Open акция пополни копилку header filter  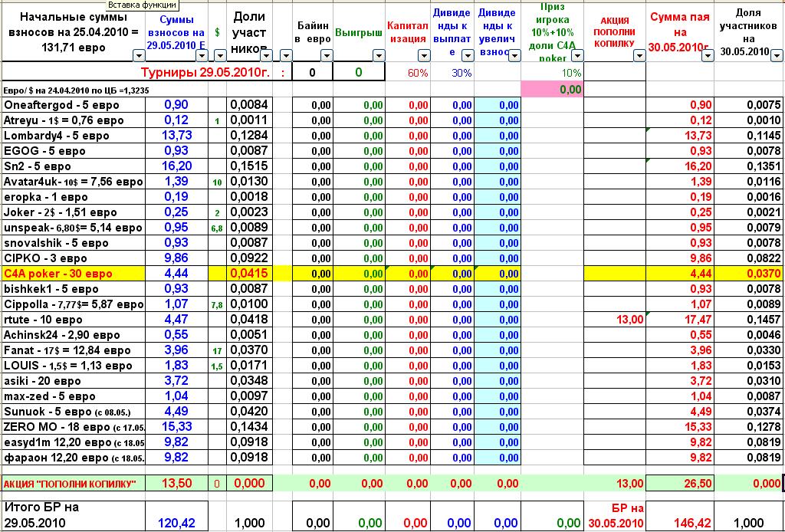[639, 55]
